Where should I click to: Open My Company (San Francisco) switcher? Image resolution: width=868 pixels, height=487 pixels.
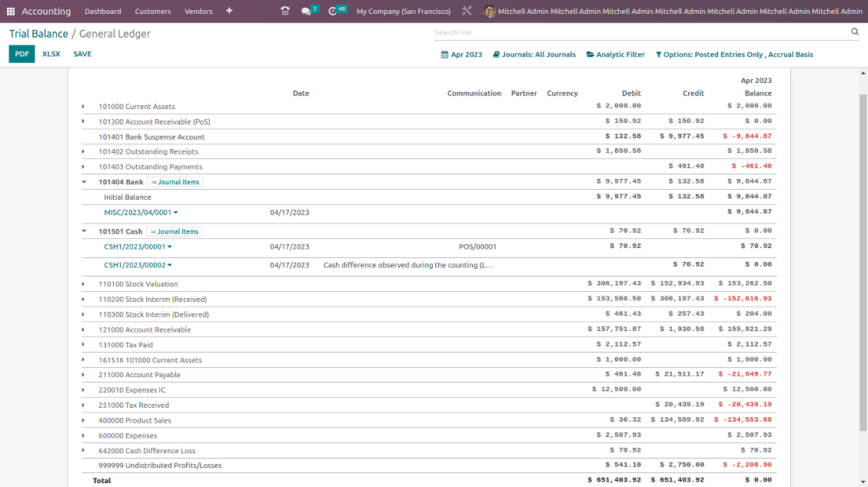[404, 11]
